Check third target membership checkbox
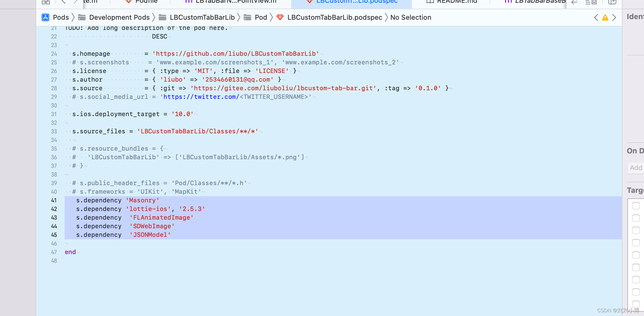644x316 pixels. coord(636,230)
